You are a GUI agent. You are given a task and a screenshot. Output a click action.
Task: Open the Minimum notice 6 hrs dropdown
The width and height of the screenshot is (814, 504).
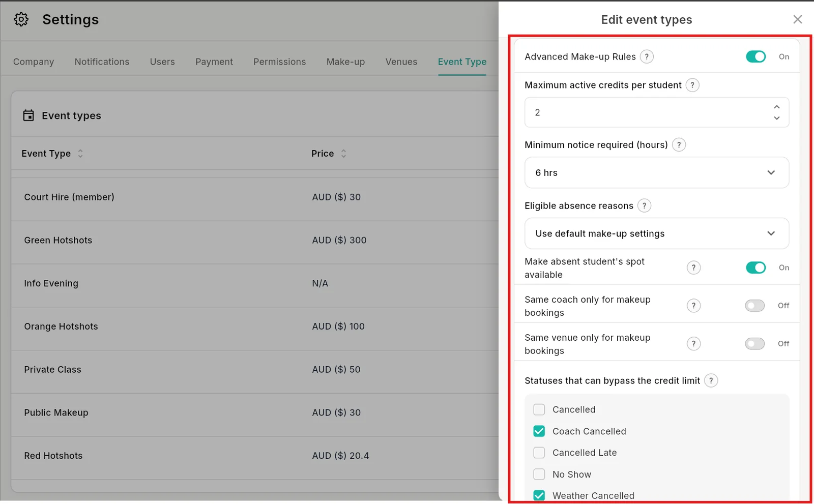(657, 173)
